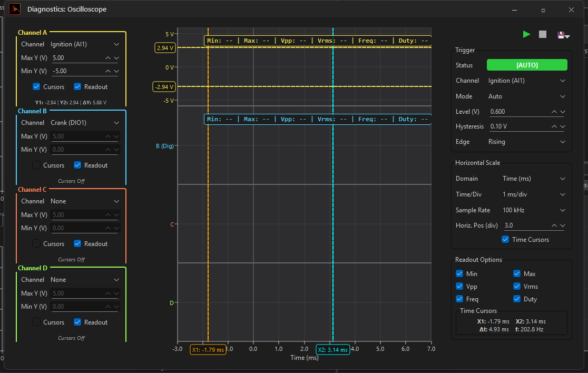The width and height of the screenshot is (588, 373).
Task: Uncheck the Duty readout option
Action: click(517, 299)
